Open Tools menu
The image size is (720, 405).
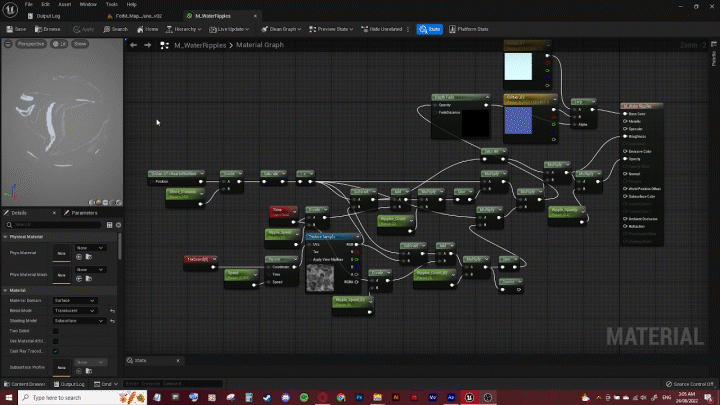pos(112,4)
